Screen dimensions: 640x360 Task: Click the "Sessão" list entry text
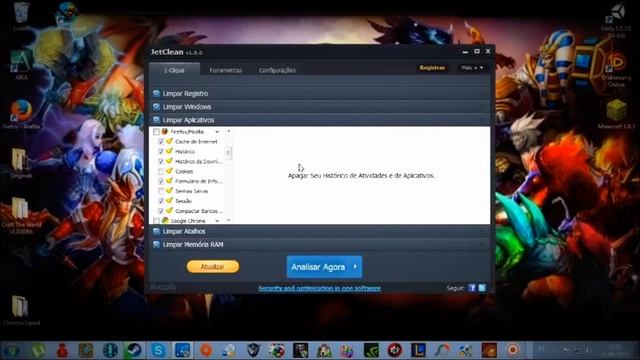[x=183, y=201]
